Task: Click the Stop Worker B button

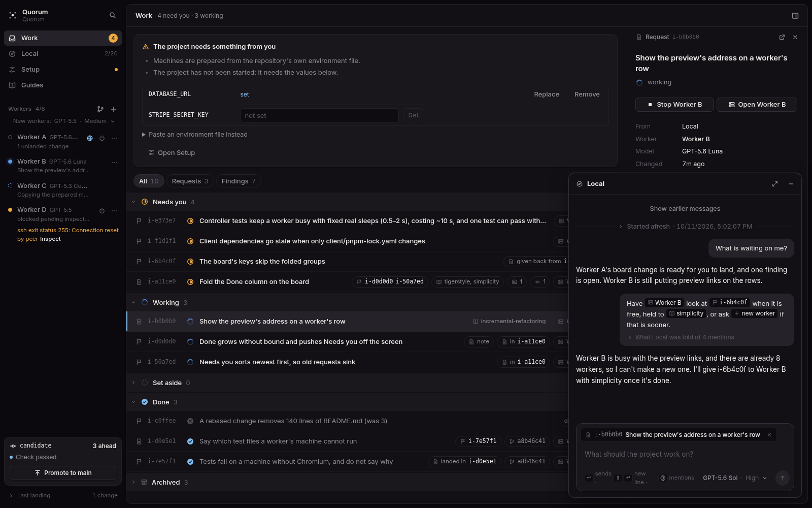Action: 674,105
